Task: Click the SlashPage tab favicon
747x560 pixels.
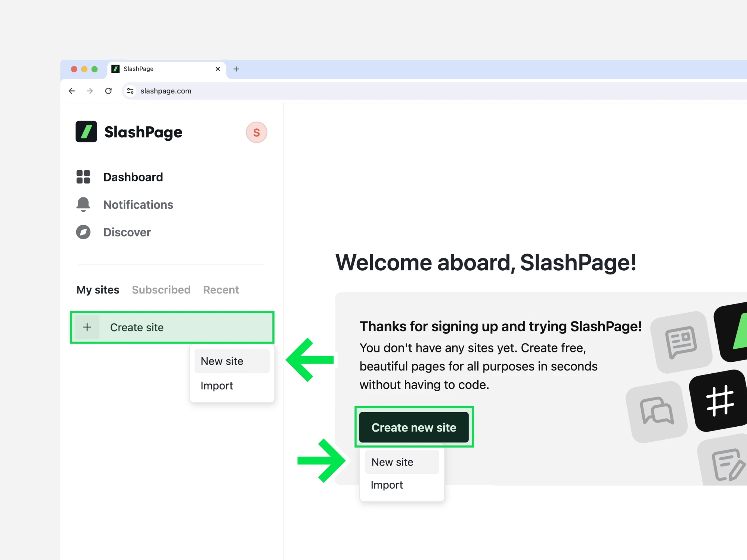Action: (x=115, y=69)
